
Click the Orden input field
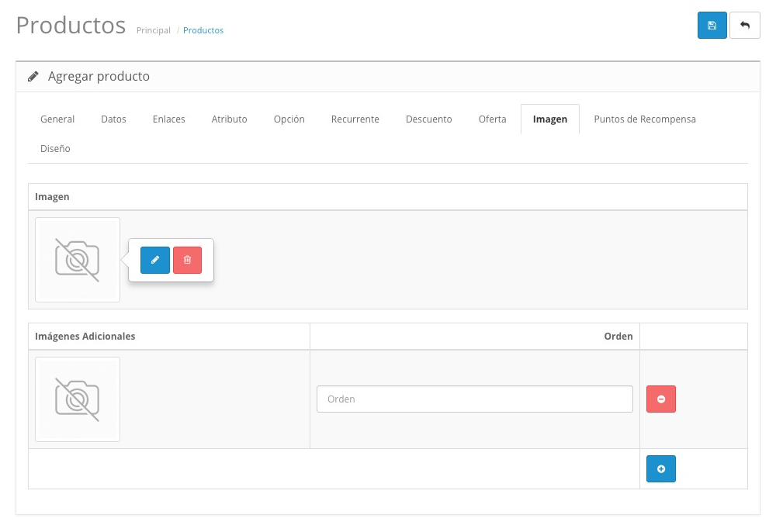474,399
